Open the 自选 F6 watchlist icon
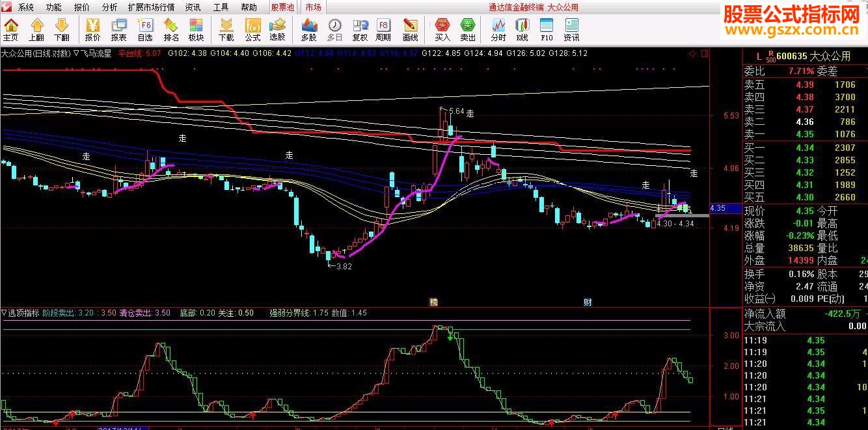 coord(145,30)
